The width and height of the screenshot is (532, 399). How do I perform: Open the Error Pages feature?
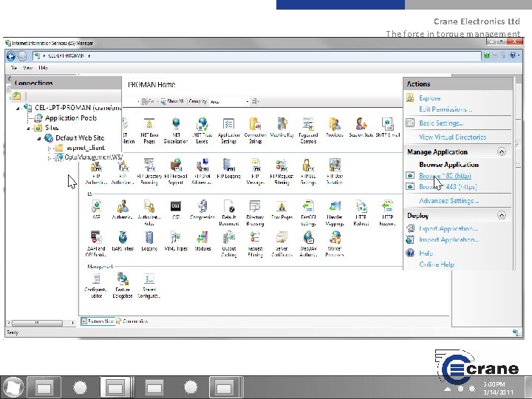[282, 209]
